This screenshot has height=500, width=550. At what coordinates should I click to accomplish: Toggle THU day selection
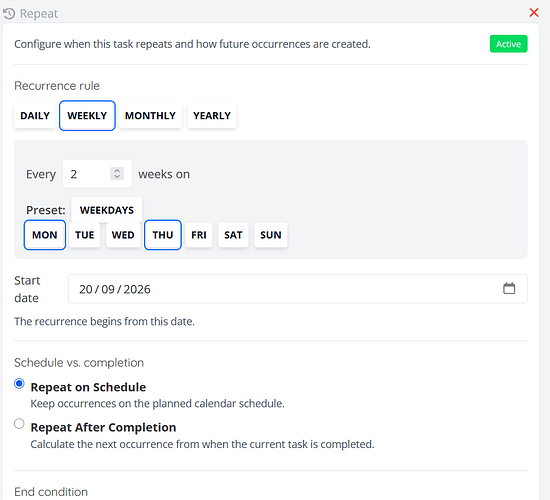click(x=163, y=235)
